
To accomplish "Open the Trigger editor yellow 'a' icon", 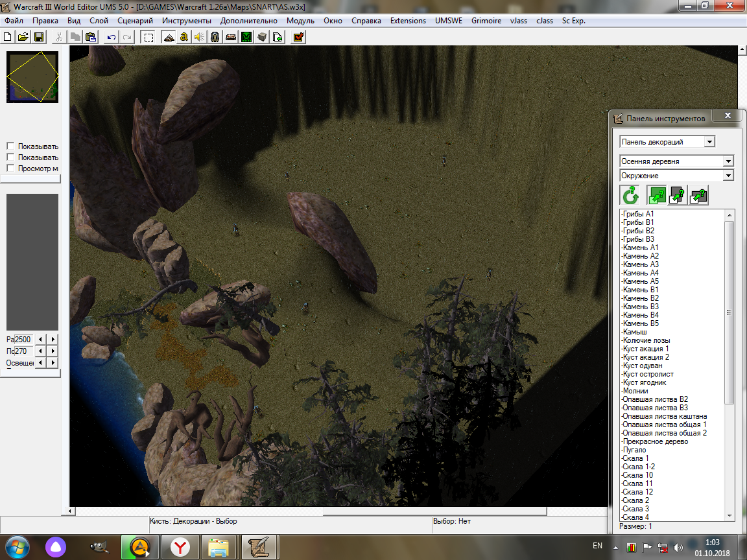I will click(184, 37).
